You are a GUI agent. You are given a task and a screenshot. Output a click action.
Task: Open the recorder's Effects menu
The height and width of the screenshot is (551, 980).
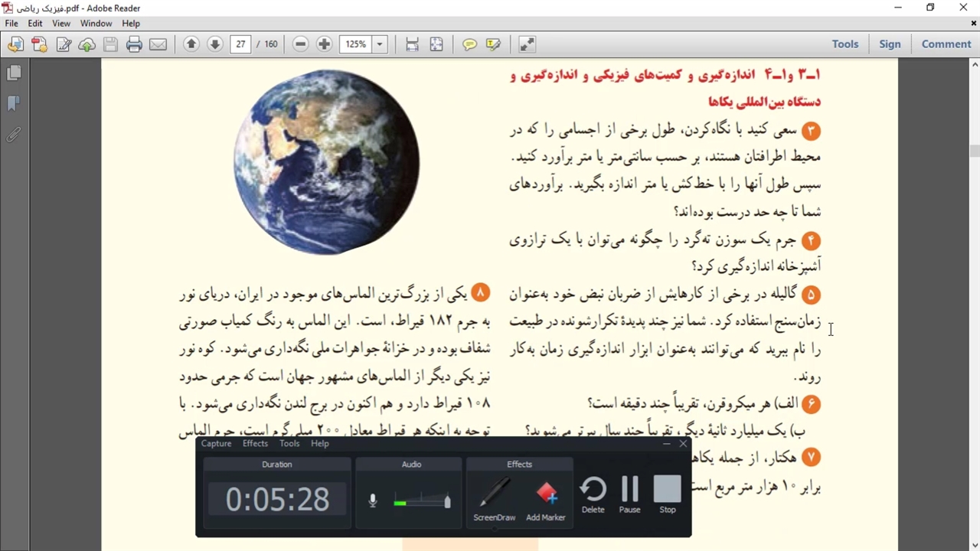click(x=255, y=444)
